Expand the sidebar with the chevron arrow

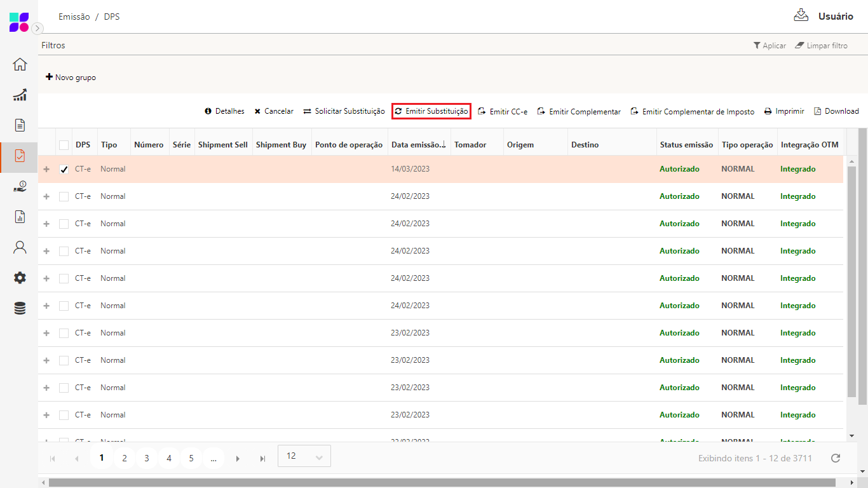coord(37,28)
